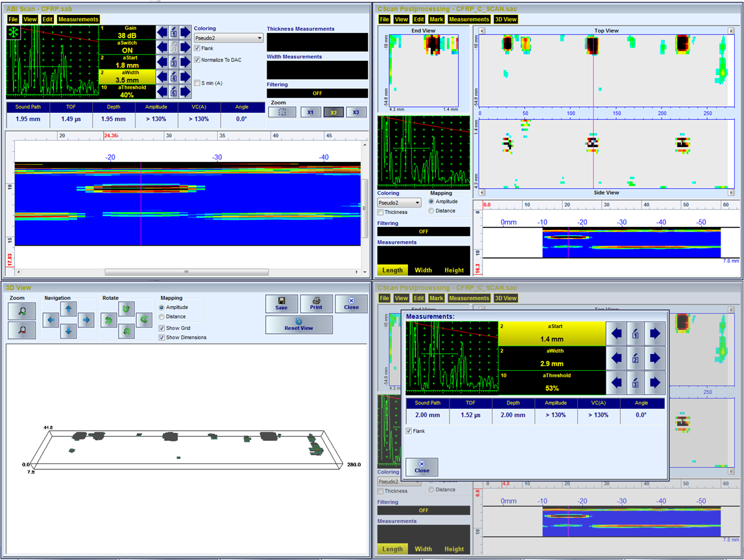Navigate up in the 3D View
Image resolution: width=744 pixels, height=560 pixels.
pyautogui.click(x=68, y=309)
